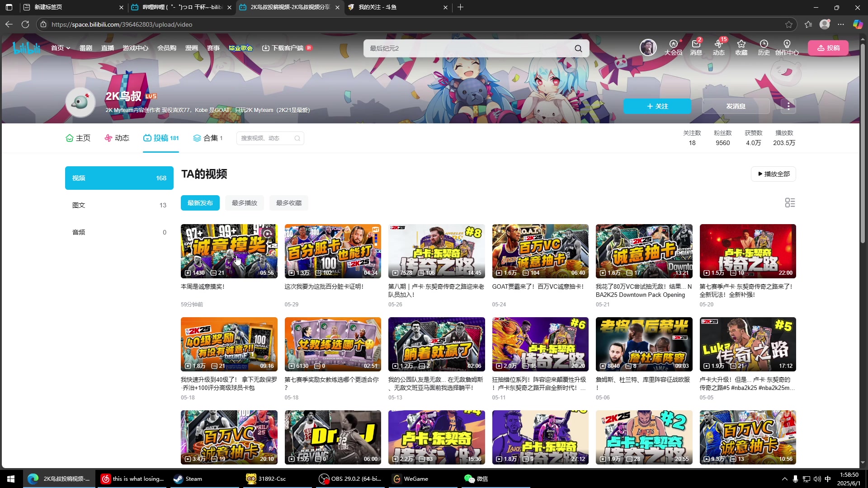This screenshot has height=488, width=868.
Task: Open the 游戏中心 navigation link
Action: [136, 48]
